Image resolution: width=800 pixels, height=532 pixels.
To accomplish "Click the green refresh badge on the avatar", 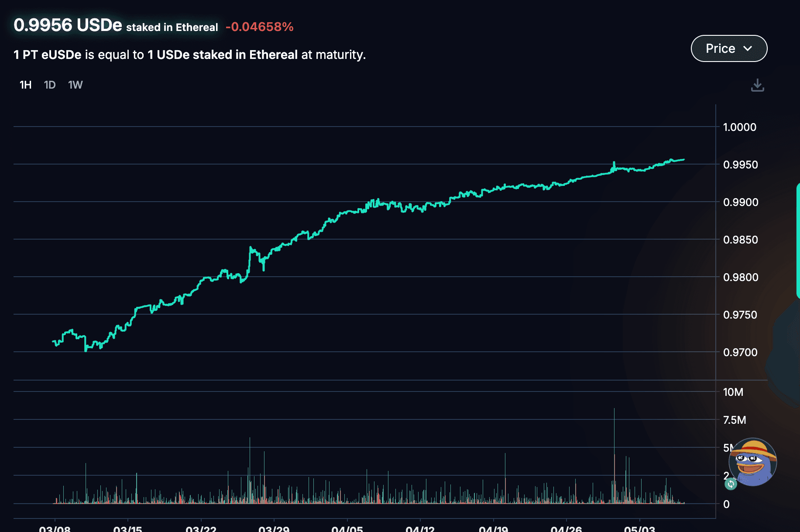I will pos(731,484).
